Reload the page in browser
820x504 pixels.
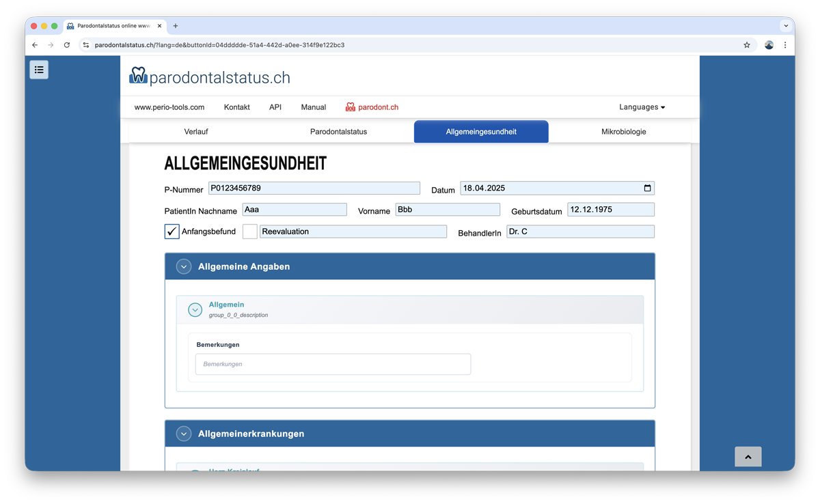tap(67, 45)
